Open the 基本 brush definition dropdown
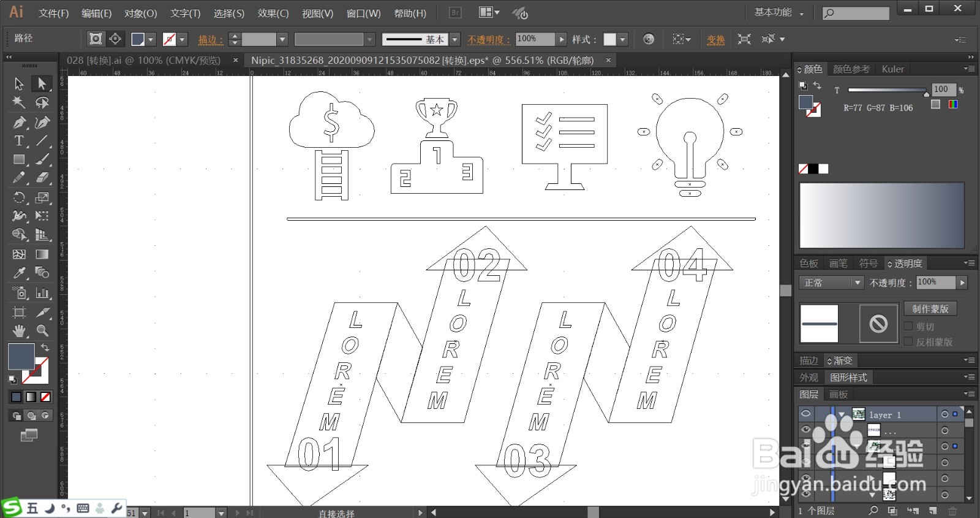 (x=454, y=39)
